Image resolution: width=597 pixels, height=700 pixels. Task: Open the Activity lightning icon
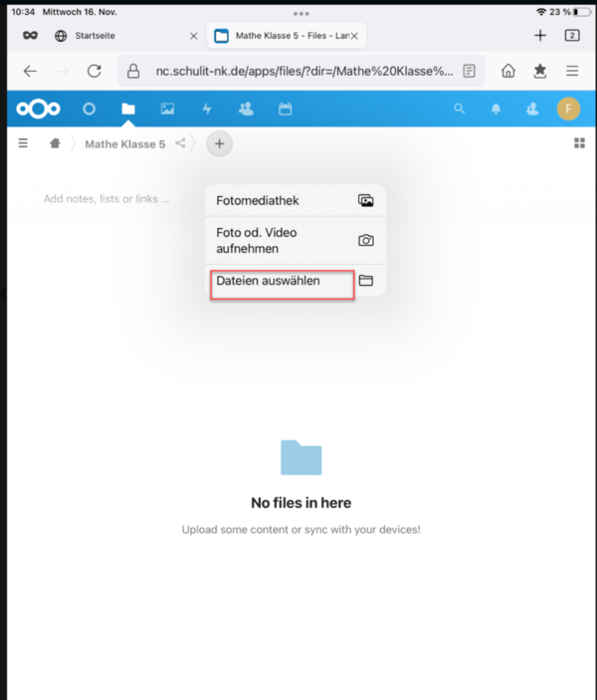coord(207,109)
